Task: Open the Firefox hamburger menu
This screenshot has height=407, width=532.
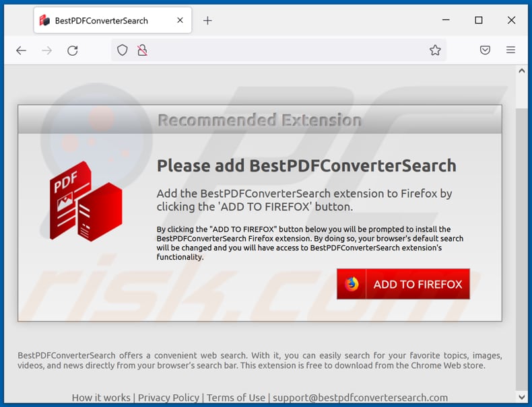Action: point(510,50)
